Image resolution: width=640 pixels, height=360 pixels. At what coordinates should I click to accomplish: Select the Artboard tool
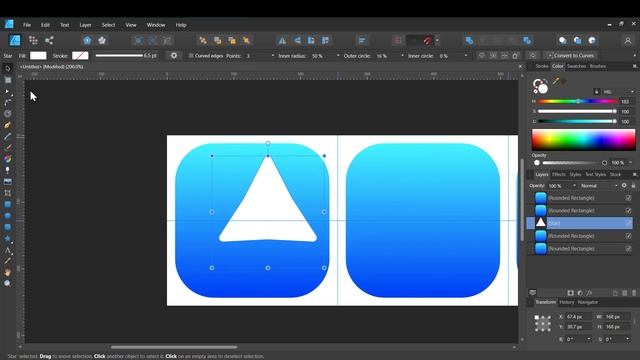pos(7,80)
